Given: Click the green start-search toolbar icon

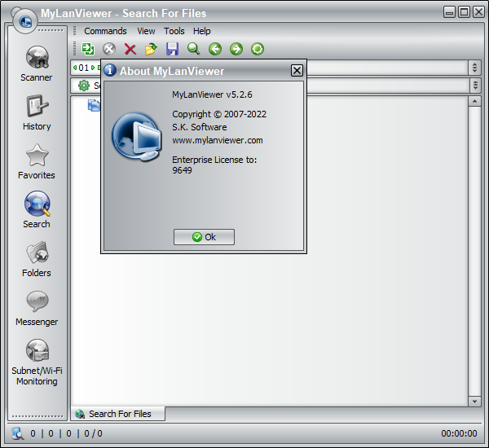Looking at the screenshot, I should coord(88,49).
